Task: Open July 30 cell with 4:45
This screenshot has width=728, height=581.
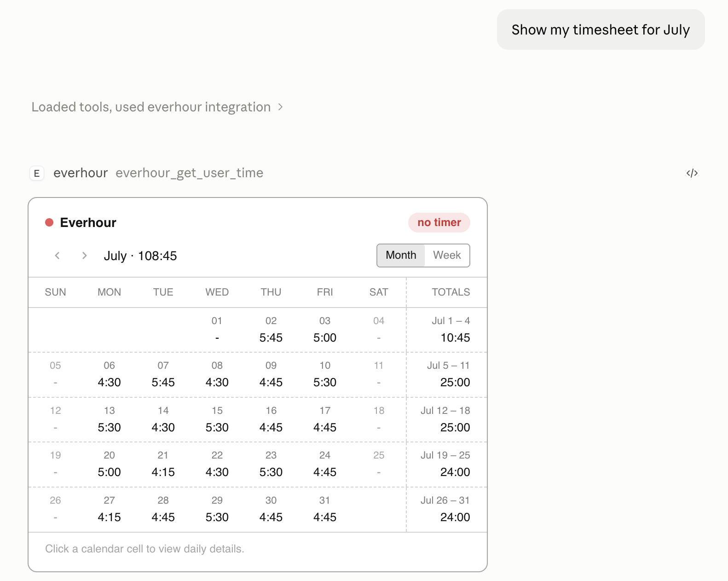Action: click(x=271, y=509)
